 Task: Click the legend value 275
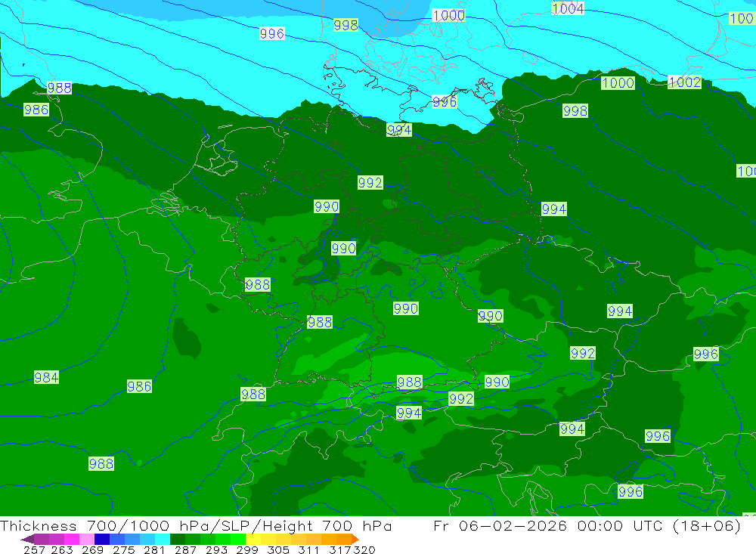[123, 549]
